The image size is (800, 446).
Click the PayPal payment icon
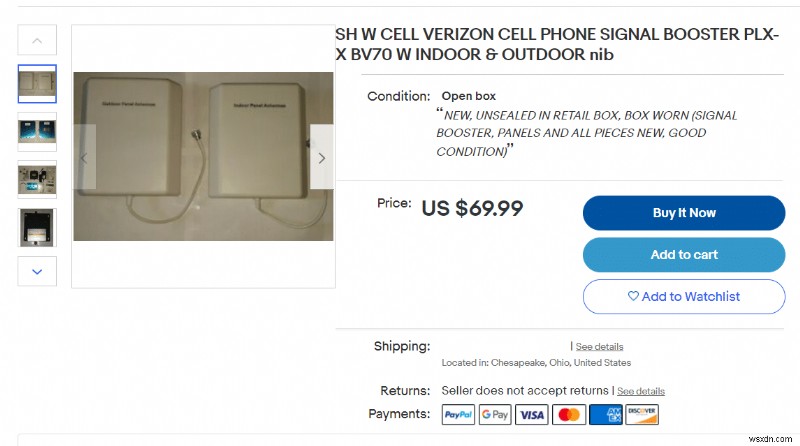pos(457,414)
